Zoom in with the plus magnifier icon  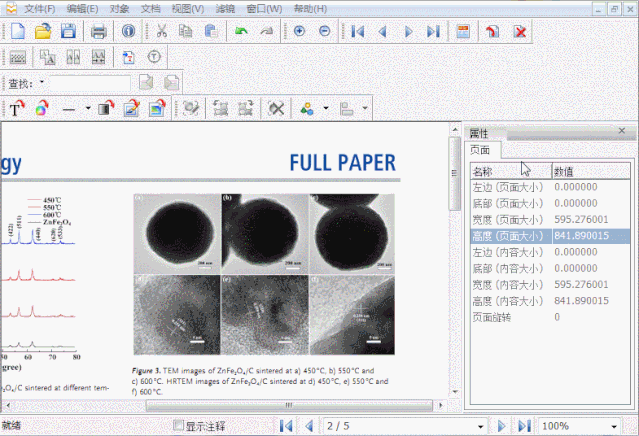click(300, 31)
